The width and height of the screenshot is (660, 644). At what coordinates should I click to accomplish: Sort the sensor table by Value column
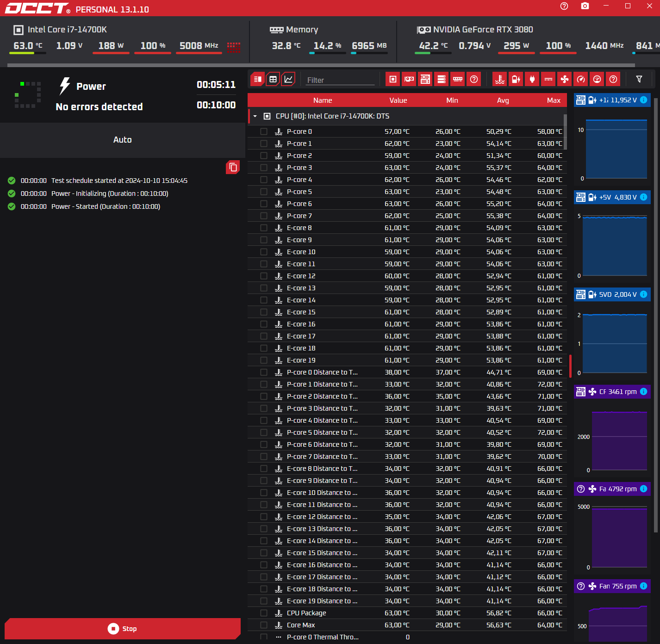398,100
